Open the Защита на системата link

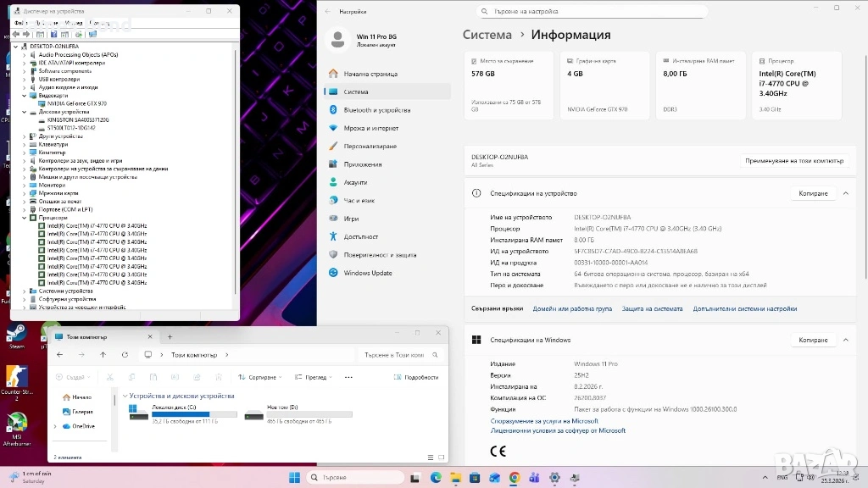(652, 308)
